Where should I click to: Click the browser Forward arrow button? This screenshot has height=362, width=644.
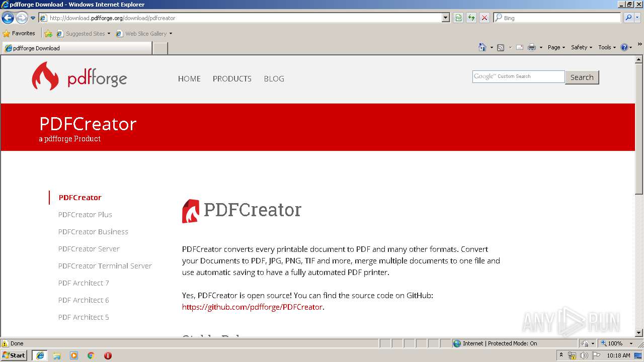click(21, 18)
